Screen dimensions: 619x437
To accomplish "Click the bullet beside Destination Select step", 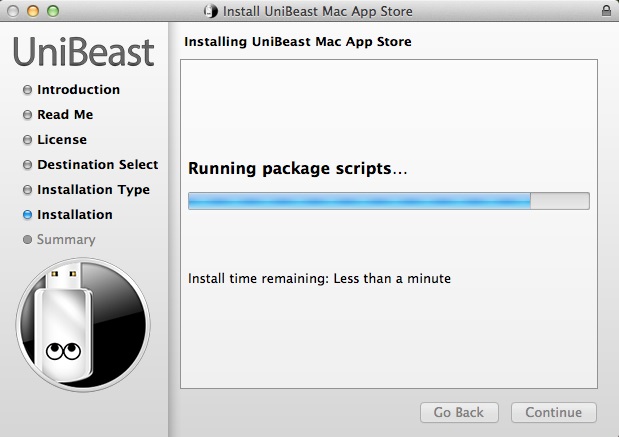I will (x=27, y=165).
